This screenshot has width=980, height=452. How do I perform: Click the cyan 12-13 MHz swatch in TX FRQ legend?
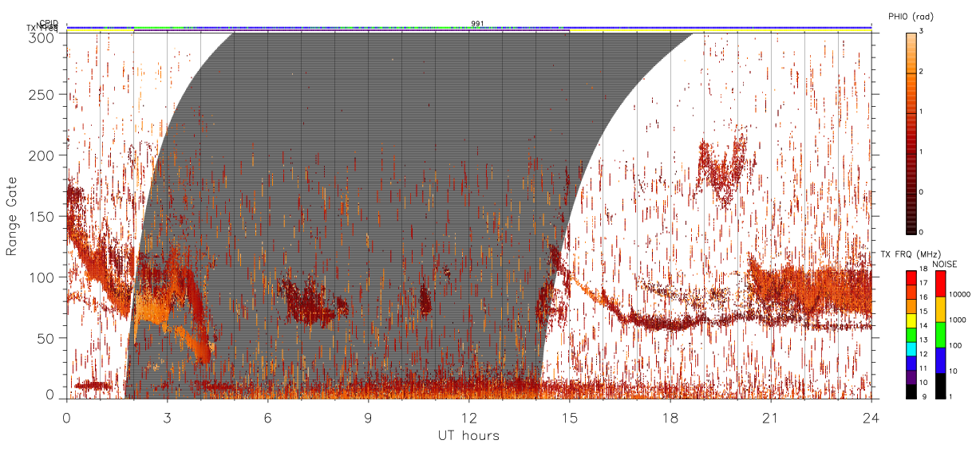pos(911,348)
